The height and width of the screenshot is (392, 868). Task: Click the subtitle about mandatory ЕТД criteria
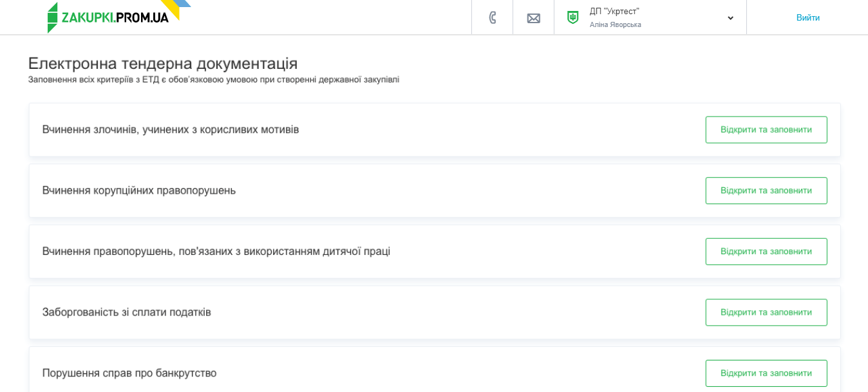[214, 79]
